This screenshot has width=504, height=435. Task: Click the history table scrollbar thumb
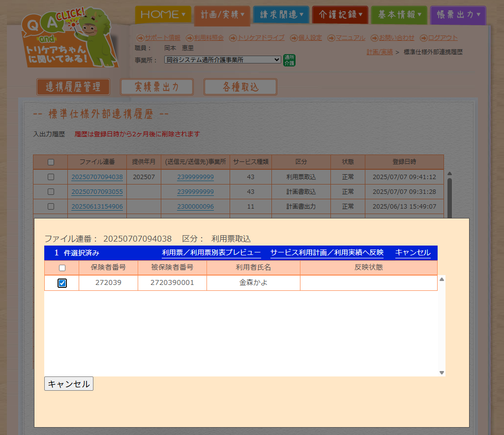click(x=450, y=198)
